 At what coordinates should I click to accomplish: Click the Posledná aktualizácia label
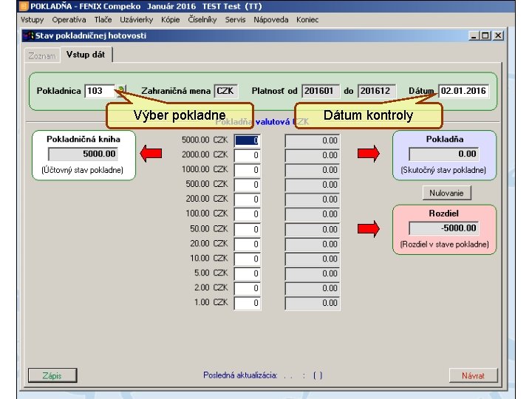point(240,375)
